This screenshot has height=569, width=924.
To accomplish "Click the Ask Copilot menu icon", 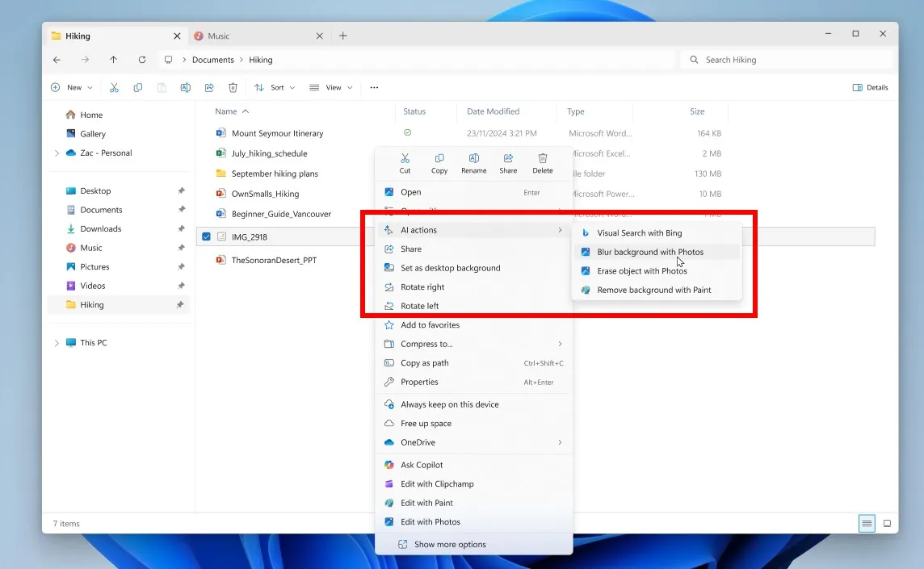I will click(390, 464).
